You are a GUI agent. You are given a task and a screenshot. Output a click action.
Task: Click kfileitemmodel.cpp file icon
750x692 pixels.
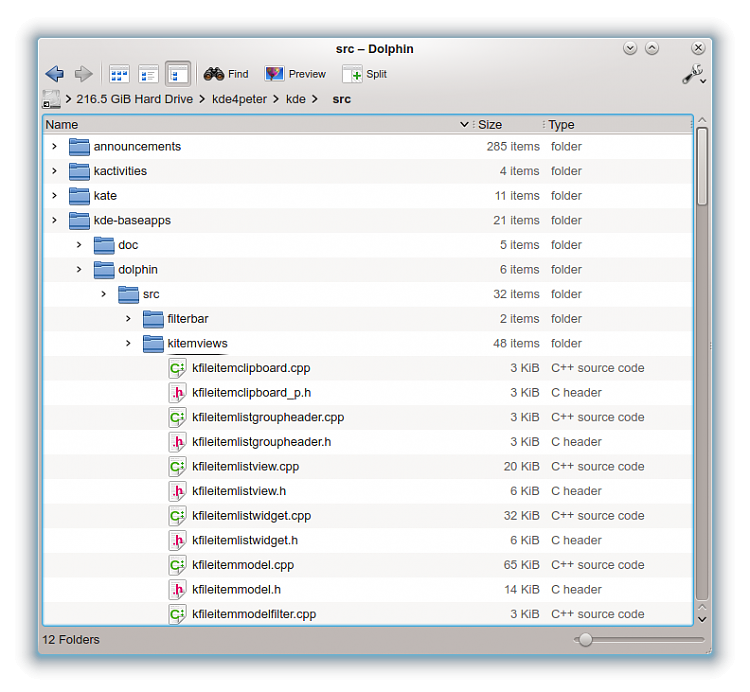point(177,565)
